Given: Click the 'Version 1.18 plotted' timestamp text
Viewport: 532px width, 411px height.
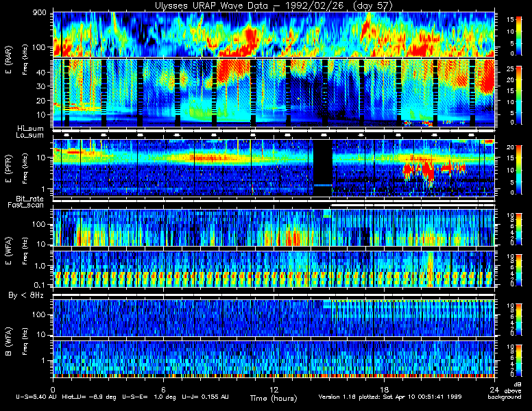Looking at the screenshot, I should (390, 397).
